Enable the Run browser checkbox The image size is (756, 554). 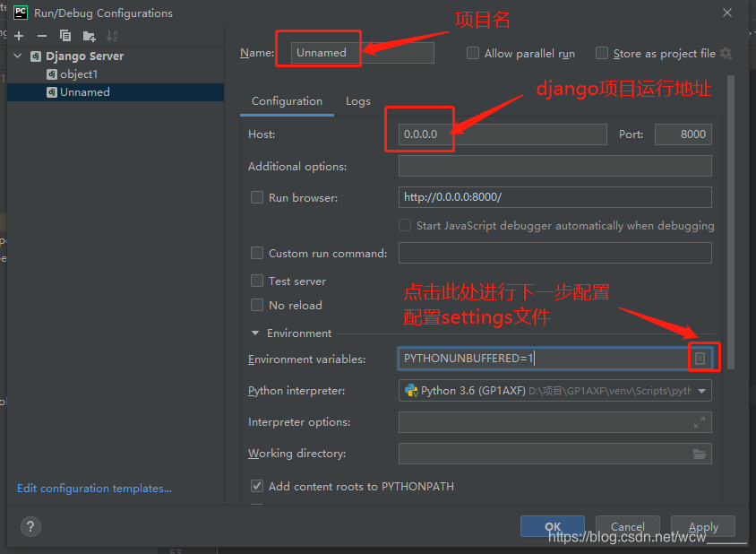pyautogui.click(x=257, y=197)
